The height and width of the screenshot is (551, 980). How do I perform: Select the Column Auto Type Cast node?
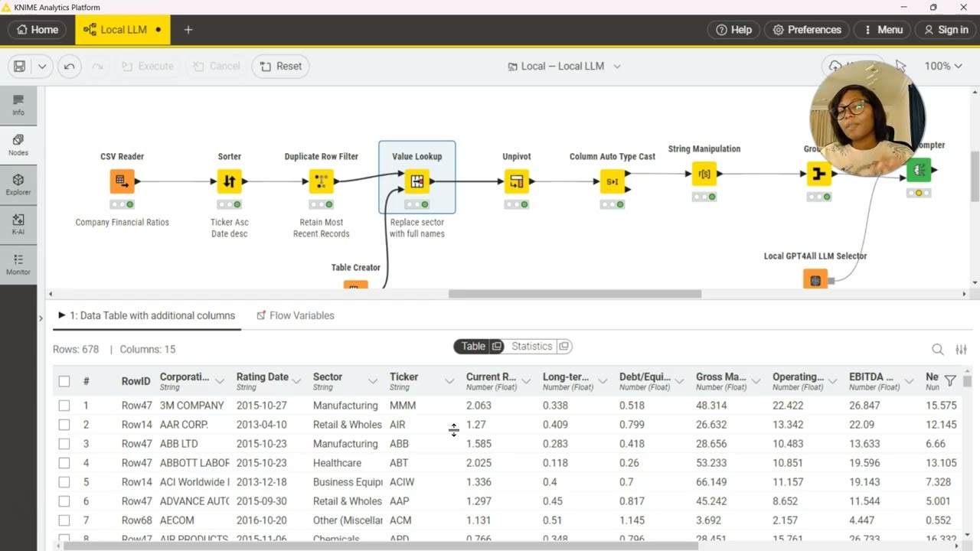(612, 181)
